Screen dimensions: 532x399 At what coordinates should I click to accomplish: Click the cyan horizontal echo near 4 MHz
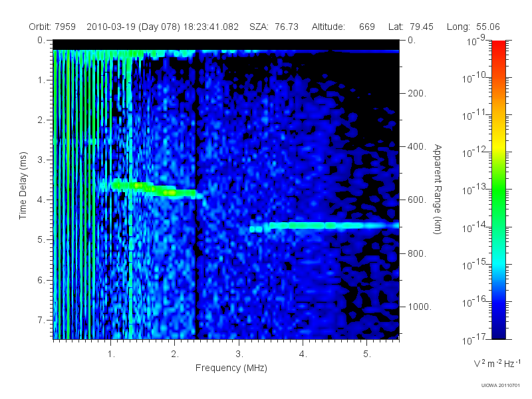(x=324, y=225)
